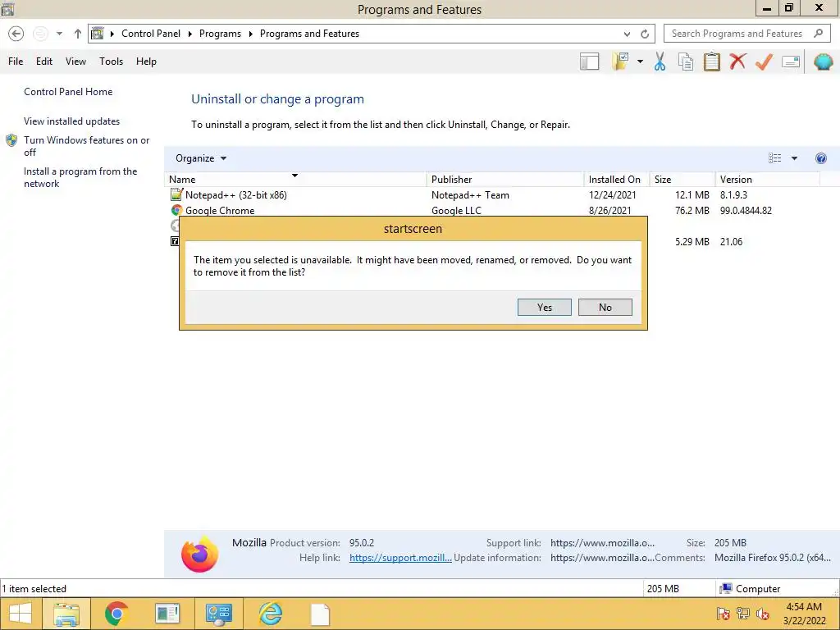The image size is (840, 630).
Task: Sort by Version column header
Action: [768, 180]
